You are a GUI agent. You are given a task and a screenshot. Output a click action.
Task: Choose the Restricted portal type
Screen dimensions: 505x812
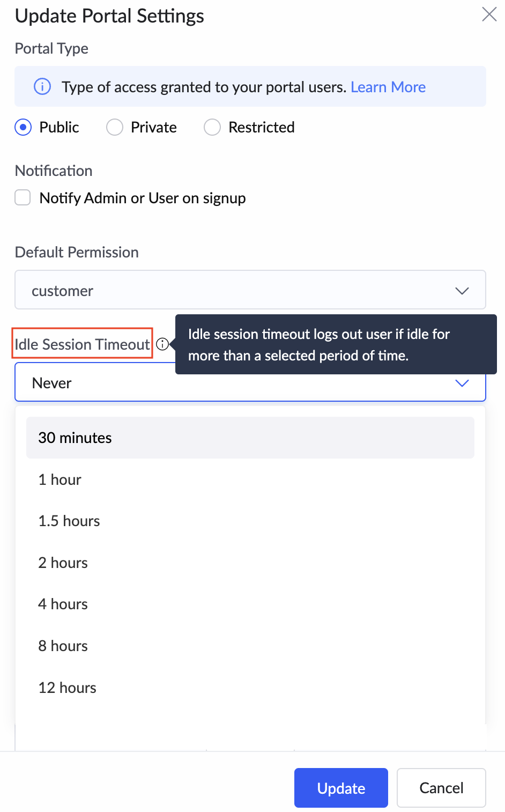point(212,127)
